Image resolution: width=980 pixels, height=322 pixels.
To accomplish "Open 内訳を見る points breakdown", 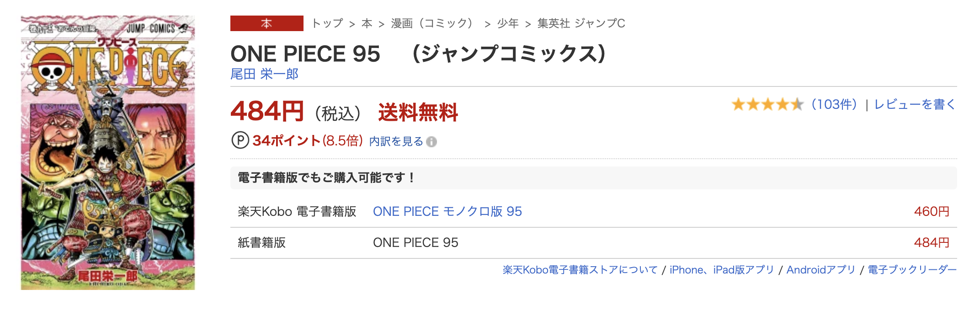I will 396,141.
